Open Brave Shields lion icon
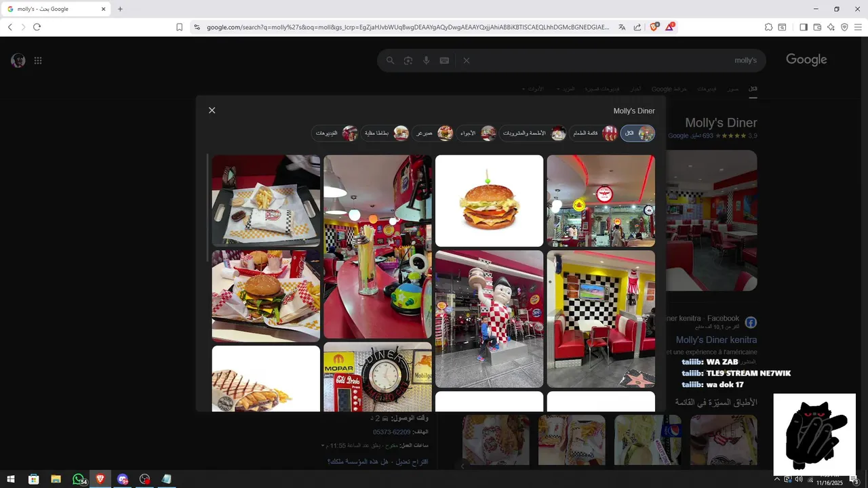The width and height of the screenshot is (868, 488). (654, 27)
